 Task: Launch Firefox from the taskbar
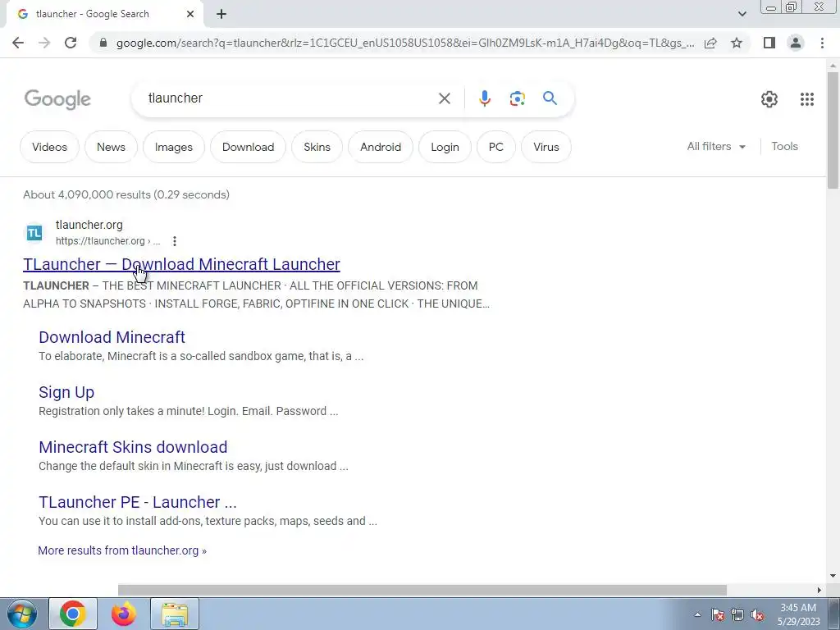[124, 614]
